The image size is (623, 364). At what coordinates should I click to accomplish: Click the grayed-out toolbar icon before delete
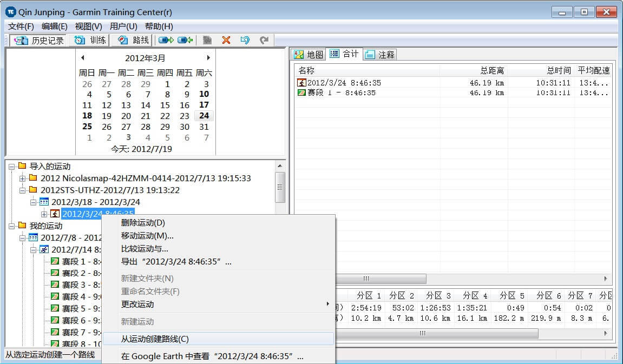click(x=207, y=40)
